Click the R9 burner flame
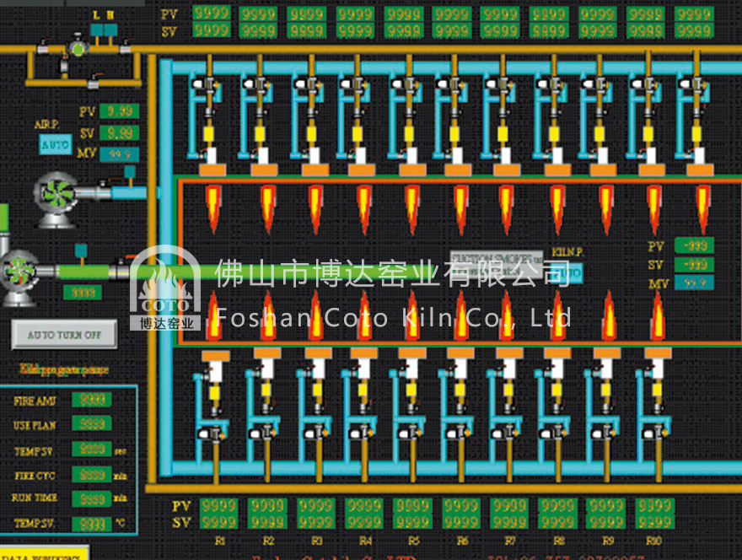Viewport: 742px width, 560px height. click(609, 316)
